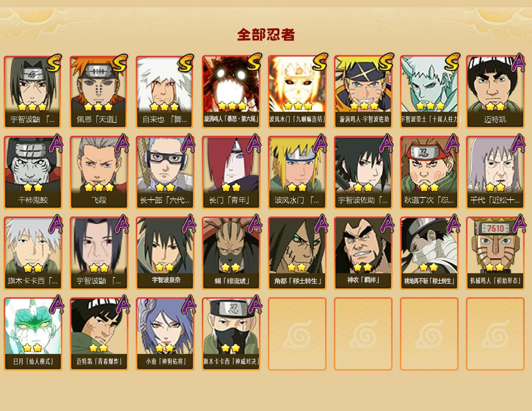This screenshot has height=411, width=532.
Task: Click the 波风水门「九喇嘛连结」 S-rank card
Action: (297, 92)
